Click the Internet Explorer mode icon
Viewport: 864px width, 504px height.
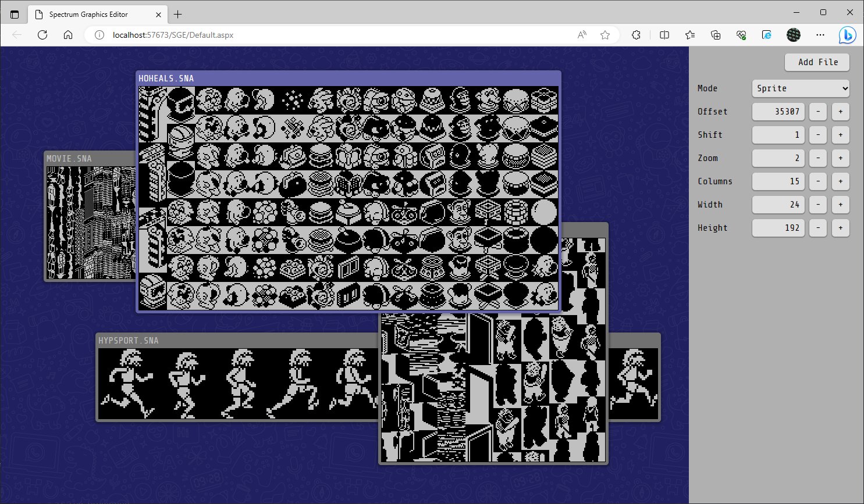point(767,35)
